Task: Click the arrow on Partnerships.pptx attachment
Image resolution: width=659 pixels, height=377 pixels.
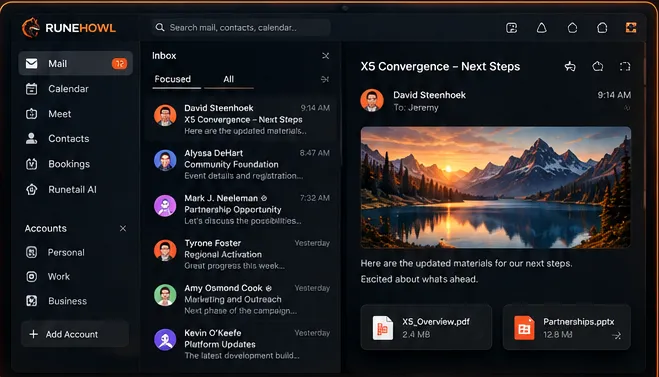Action: pos(617,335)
